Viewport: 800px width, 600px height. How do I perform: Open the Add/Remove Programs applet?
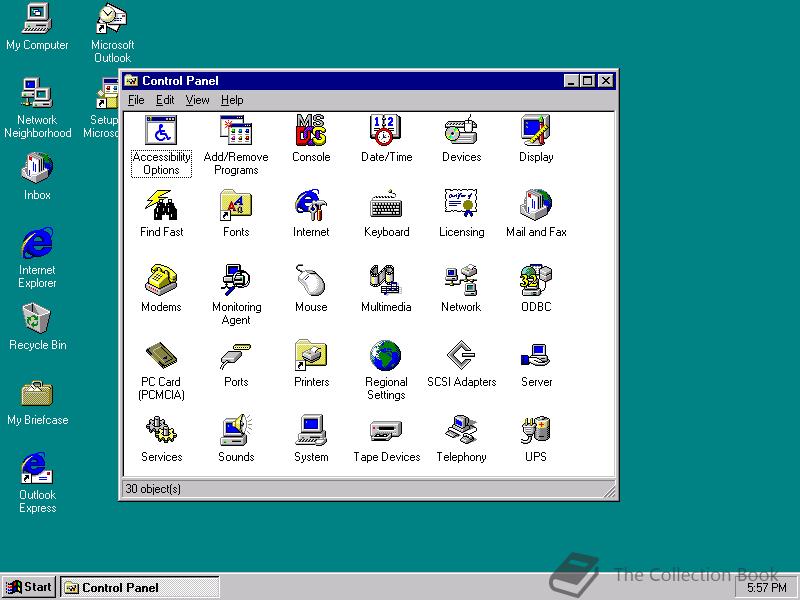coord(236,145)
